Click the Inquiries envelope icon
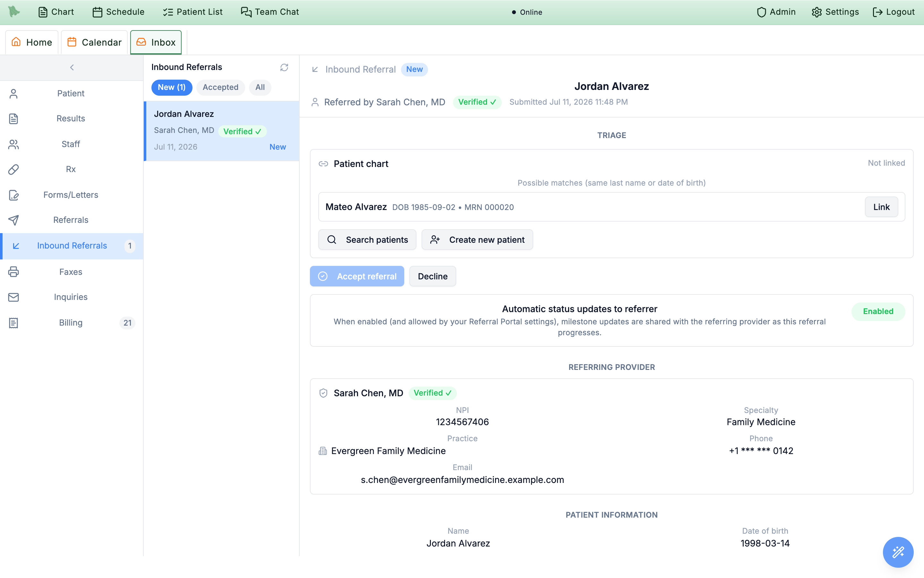The width and height of the screenshot is (924, 578). 14,297
